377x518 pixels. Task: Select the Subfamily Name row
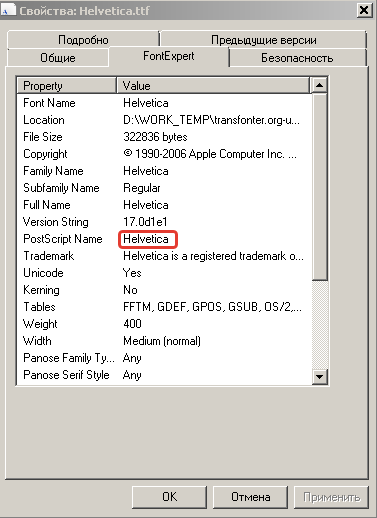164,188
